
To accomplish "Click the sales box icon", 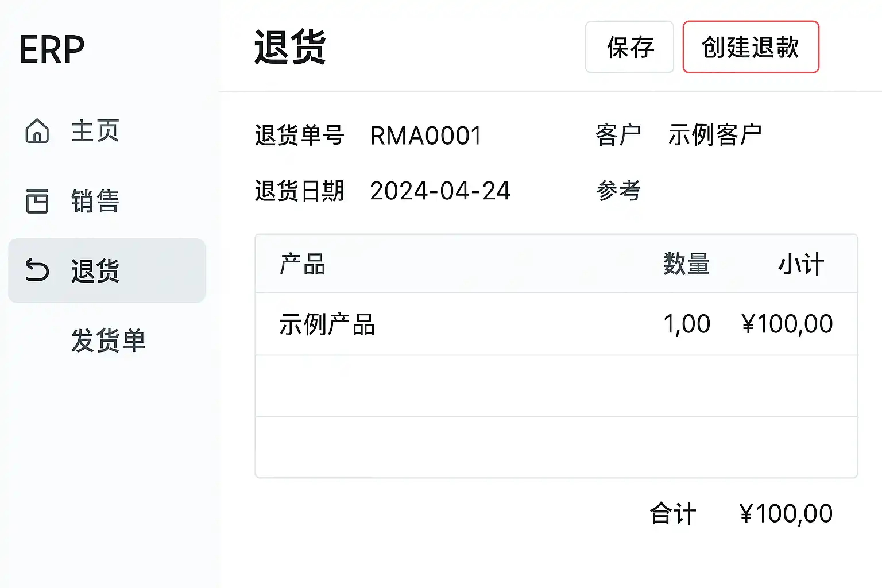I will pos(37,201).
